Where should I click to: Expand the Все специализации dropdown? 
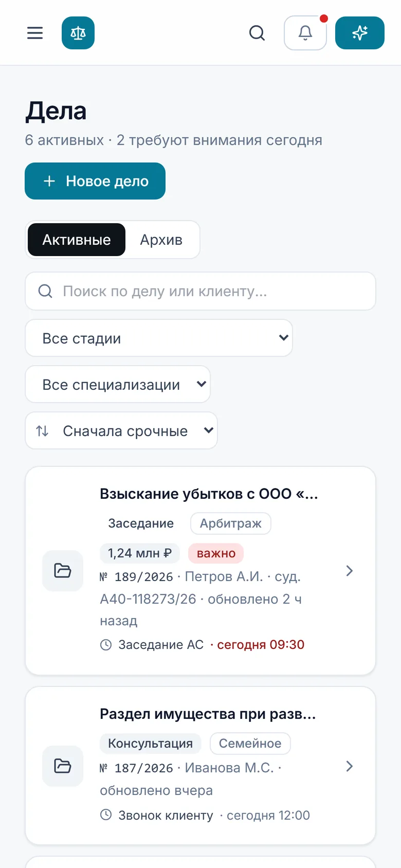[118, 384]
